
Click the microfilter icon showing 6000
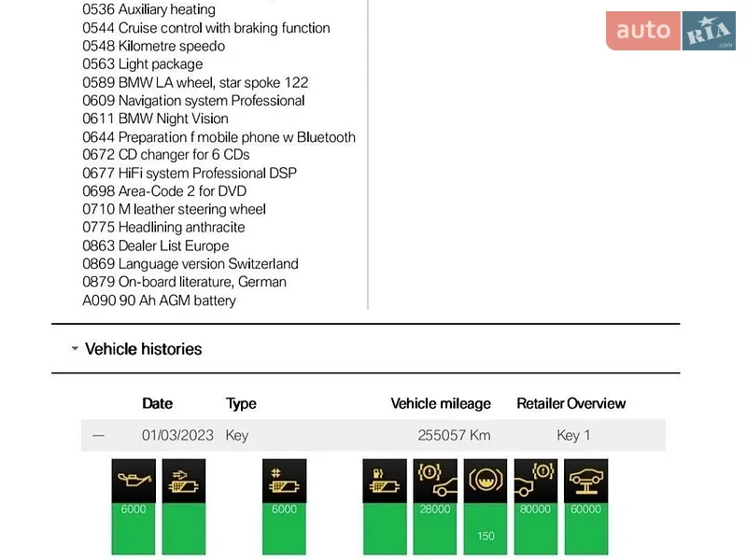pyautogui.click(x=285, y=480)
